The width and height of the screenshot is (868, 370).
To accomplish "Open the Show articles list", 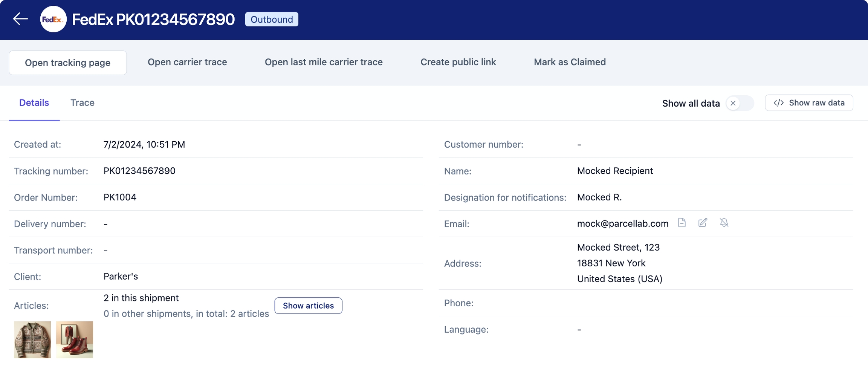I will pos(308,306).
